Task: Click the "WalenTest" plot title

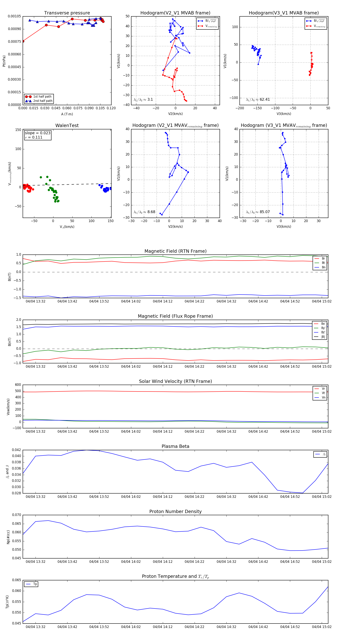Action: point(67,125)
